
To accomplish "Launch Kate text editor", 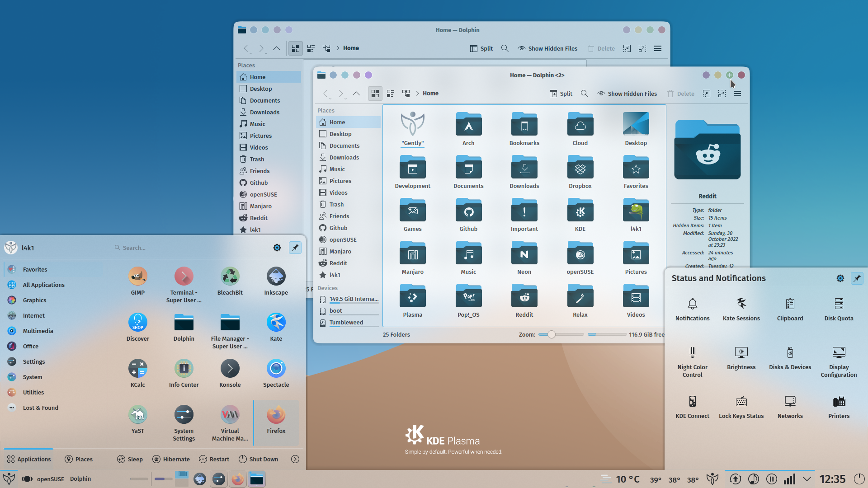I will pyautogui.click(x=276, y=327).
